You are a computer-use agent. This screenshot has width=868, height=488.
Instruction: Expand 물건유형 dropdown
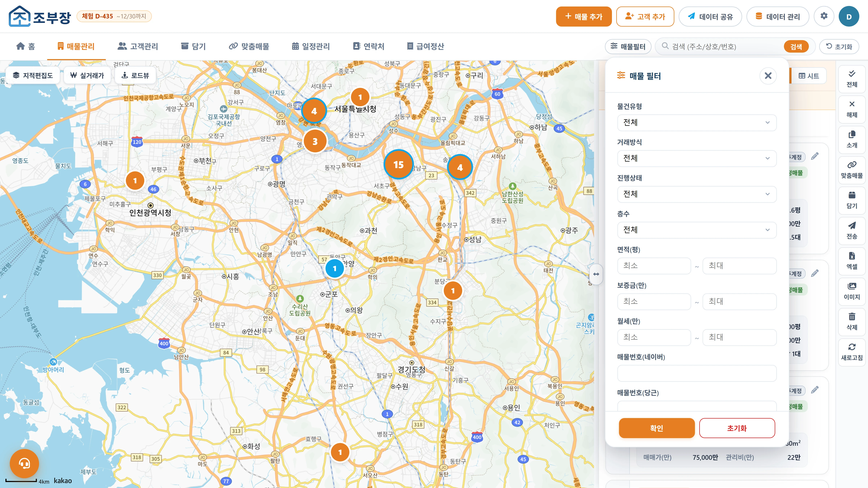pos(697,123)
